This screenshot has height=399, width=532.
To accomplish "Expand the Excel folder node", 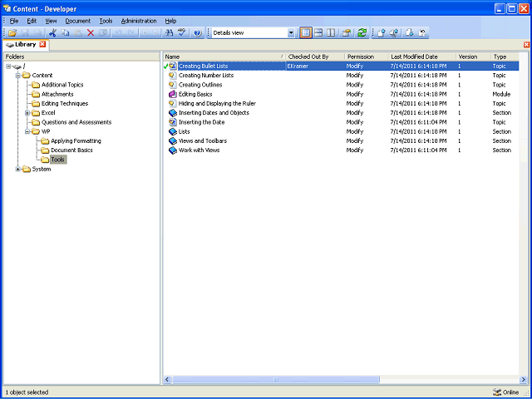I will (x=27, y=113).
